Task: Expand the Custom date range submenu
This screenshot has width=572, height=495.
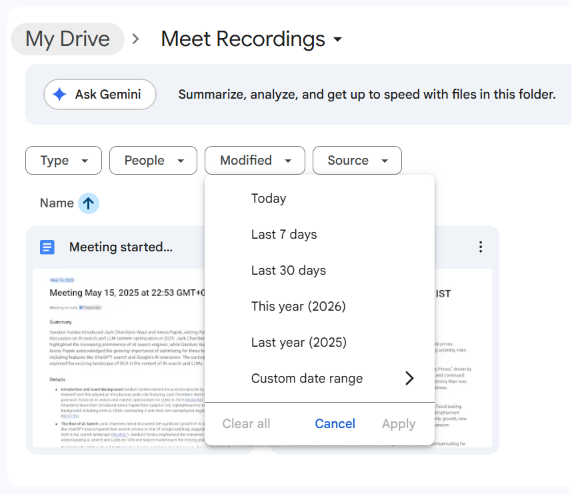Action: coord(320,378)
